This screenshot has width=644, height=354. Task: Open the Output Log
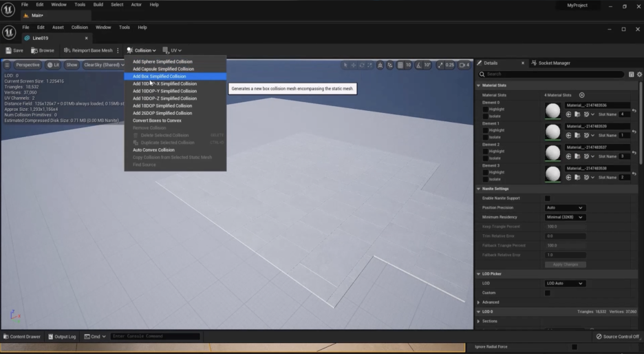[62, 336]
